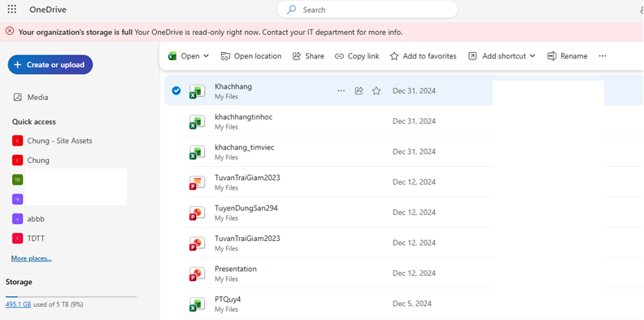Image resolution: width=644 pixels, height=320 pixels.
Task: Open TDTT quick access entry
Action: tap(28, 239)
